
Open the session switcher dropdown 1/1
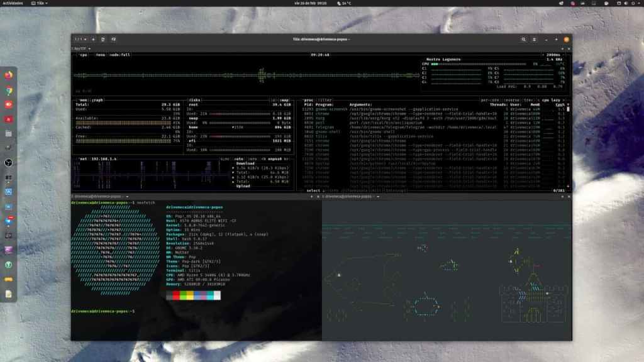click(x=80, y=39)
